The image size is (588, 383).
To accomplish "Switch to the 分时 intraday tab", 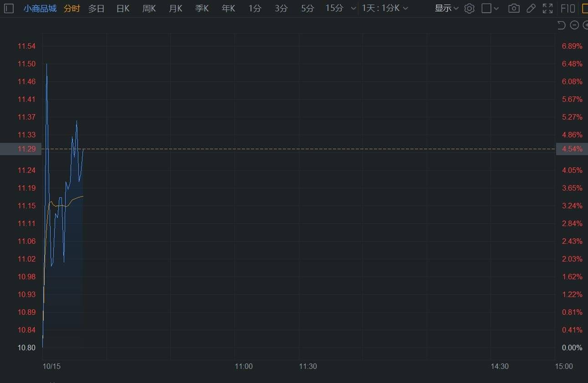I will pyautogui.click(x=72, y=8).
